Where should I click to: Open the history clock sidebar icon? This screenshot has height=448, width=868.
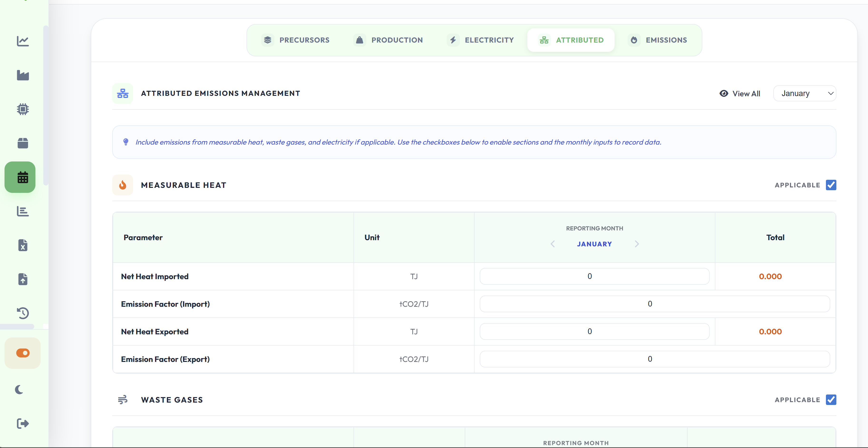[x=23, y=313]
